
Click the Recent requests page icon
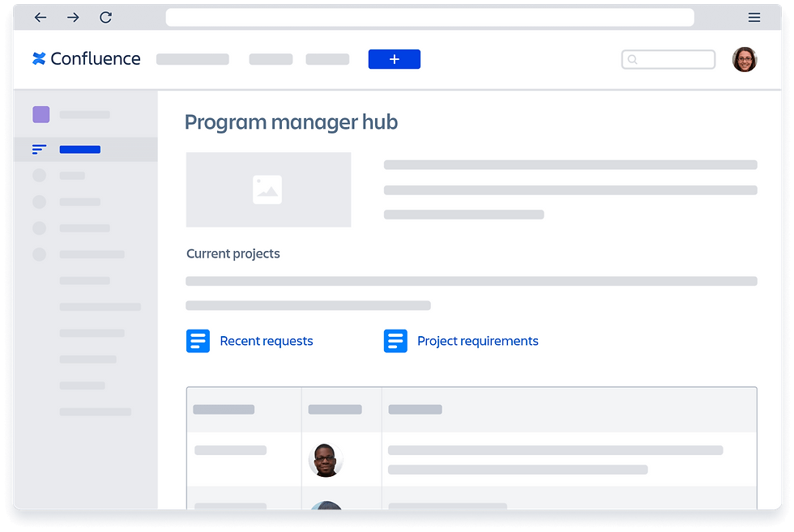pos(198,341)
